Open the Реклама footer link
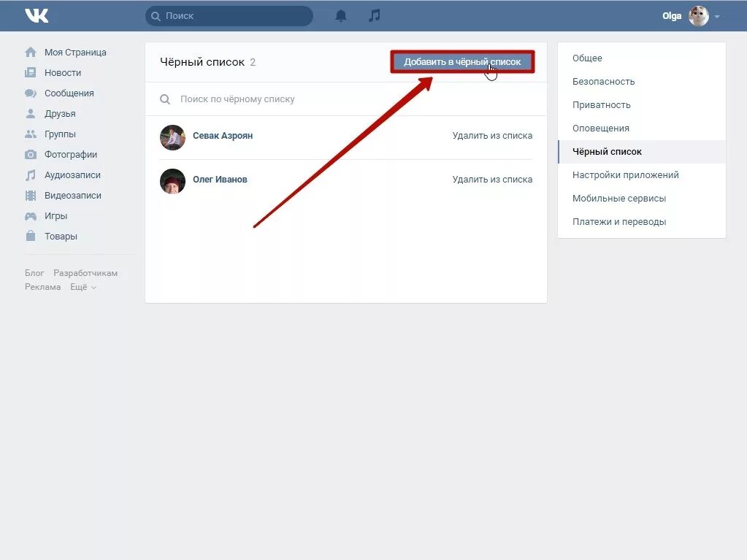The height and width of the screenshot is (560, 747). 43,287
